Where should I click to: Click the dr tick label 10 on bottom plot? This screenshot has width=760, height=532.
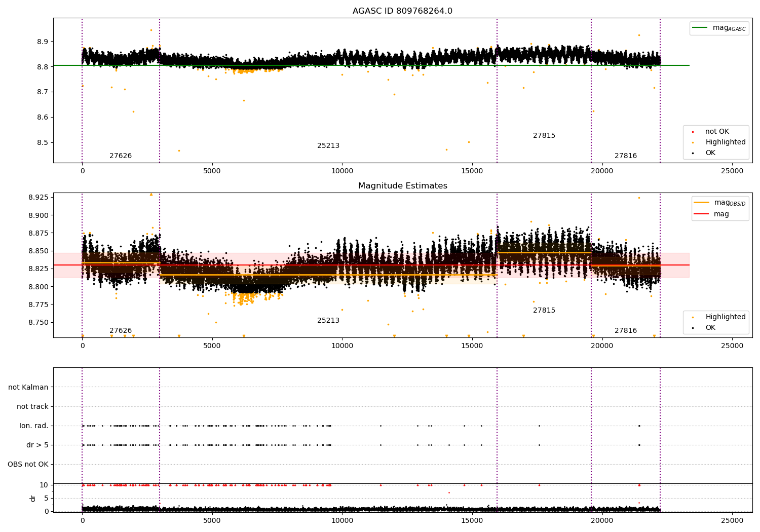point(44,485)
